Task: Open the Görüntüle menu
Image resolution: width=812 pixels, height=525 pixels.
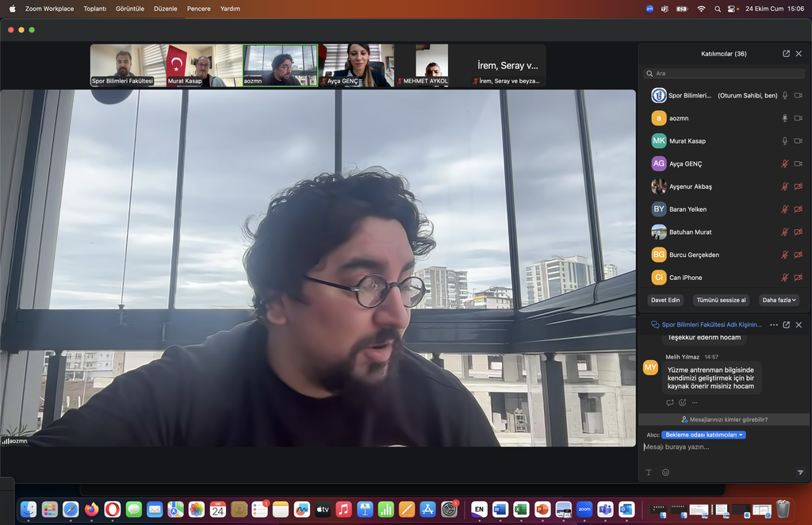Action: tap(130, 9)
